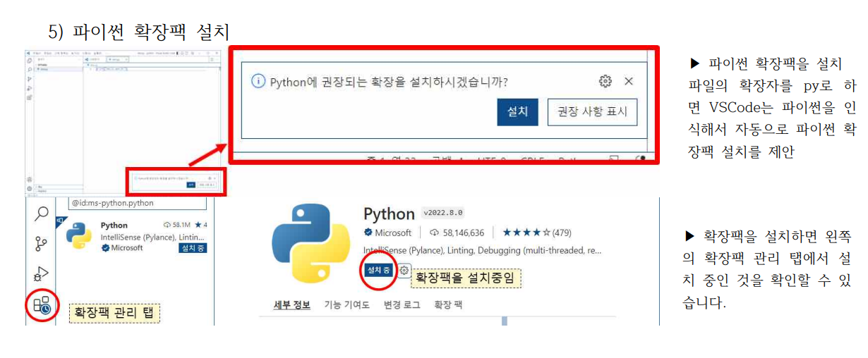Image resolution: width=868 pixels, height=358 pixels.
Task: Click the v2022.8.0 version label
Action: click(x=443, y=213)
